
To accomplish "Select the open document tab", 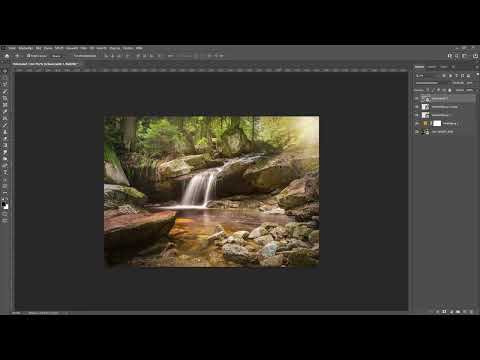I will click(45, 63).
